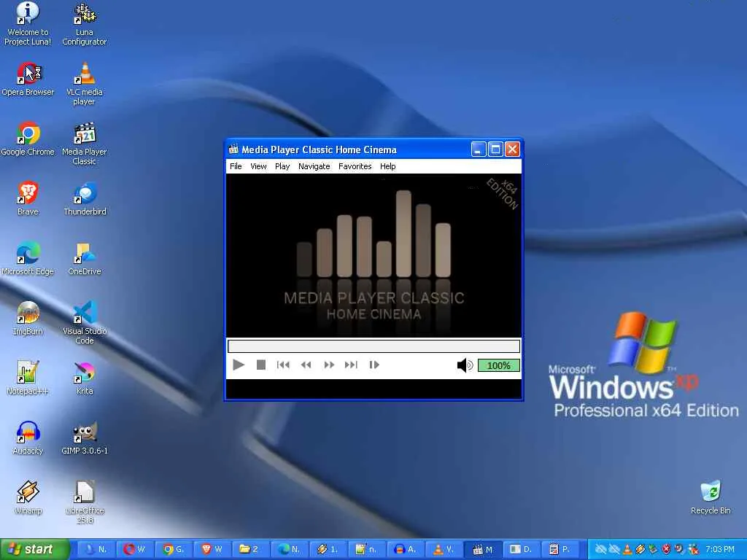Open the Play menu
This screenshot has height=560, width=747.
click(x=282, y=166)
